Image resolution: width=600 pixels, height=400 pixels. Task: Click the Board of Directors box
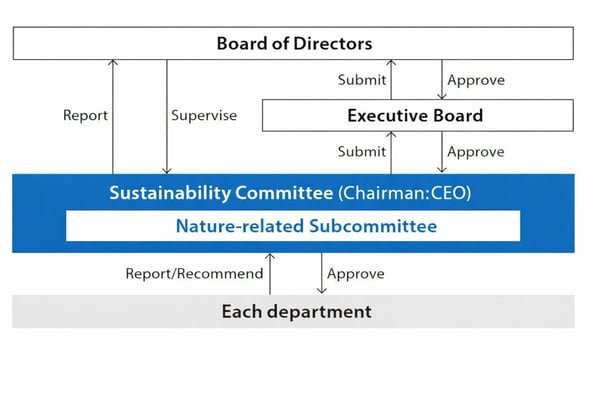tap(293, 43)
